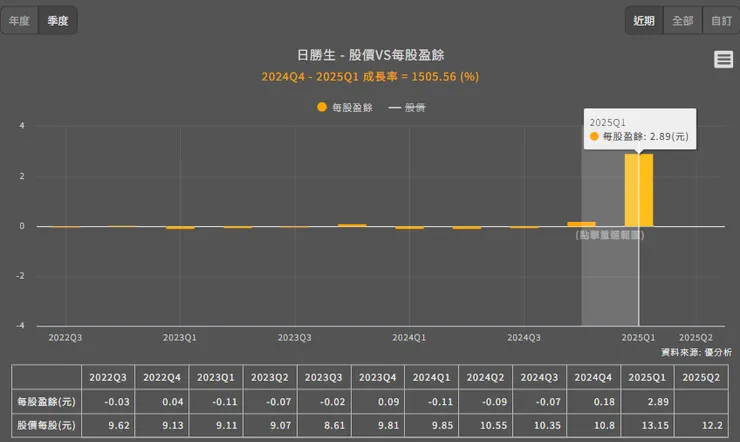Select the 2022Q3 table column header

click(108, 377)
